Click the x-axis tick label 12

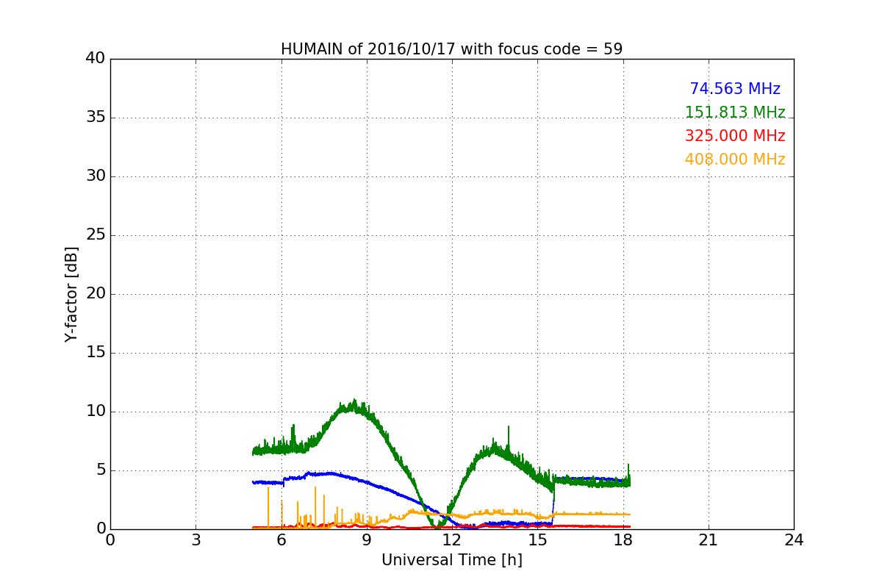452,540
